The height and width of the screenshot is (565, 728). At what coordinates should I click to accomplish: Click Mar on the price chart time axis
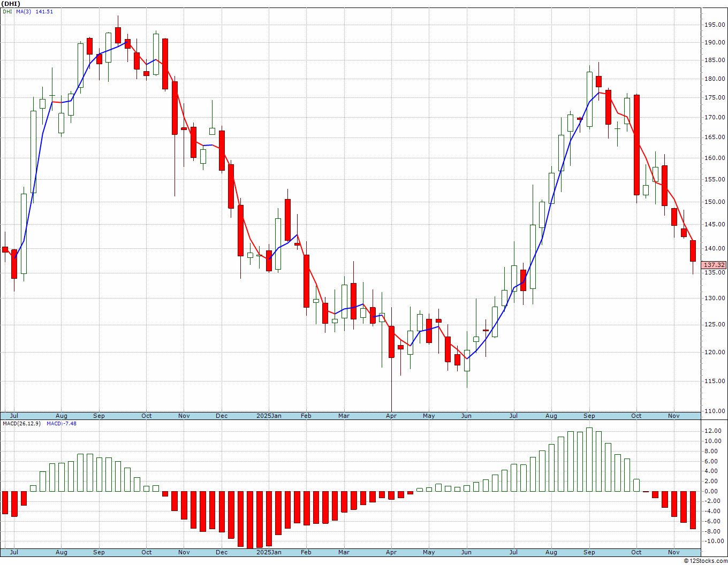(344, 416)
